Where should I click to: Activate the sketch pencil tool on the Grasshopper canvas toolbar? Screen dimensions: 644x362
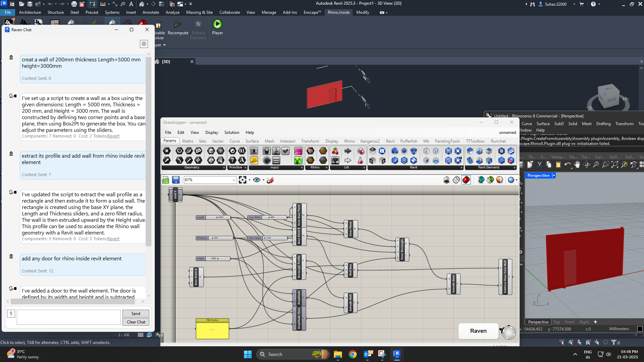point(270,180)
